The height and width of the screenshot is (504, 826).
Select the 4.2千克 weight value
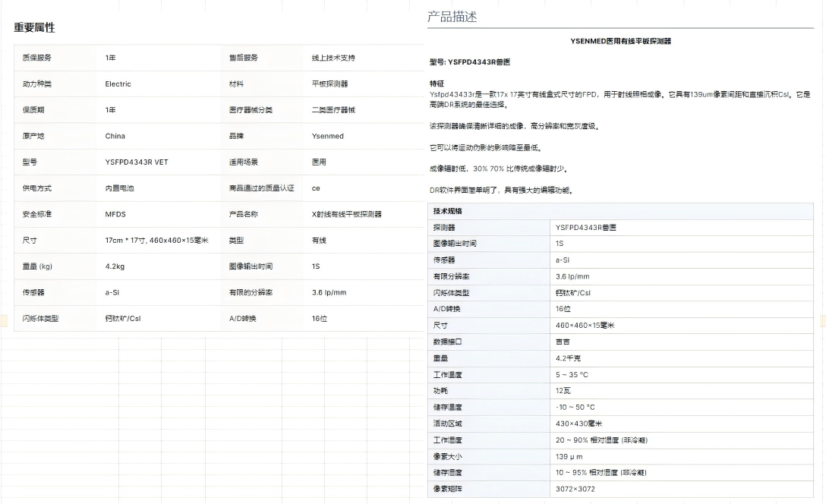[x=568, y=358]
